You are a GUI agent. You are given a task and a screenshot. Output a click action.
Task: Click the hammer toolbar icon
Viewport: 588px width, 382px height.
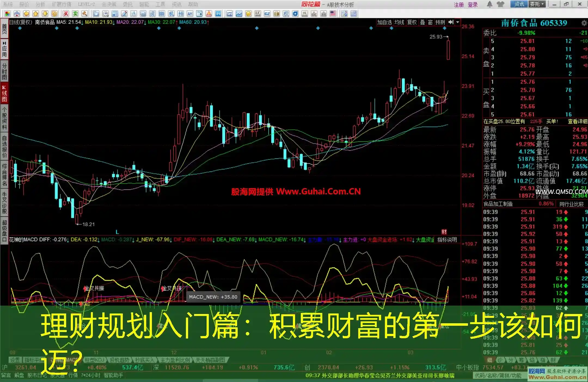[85, 14]
